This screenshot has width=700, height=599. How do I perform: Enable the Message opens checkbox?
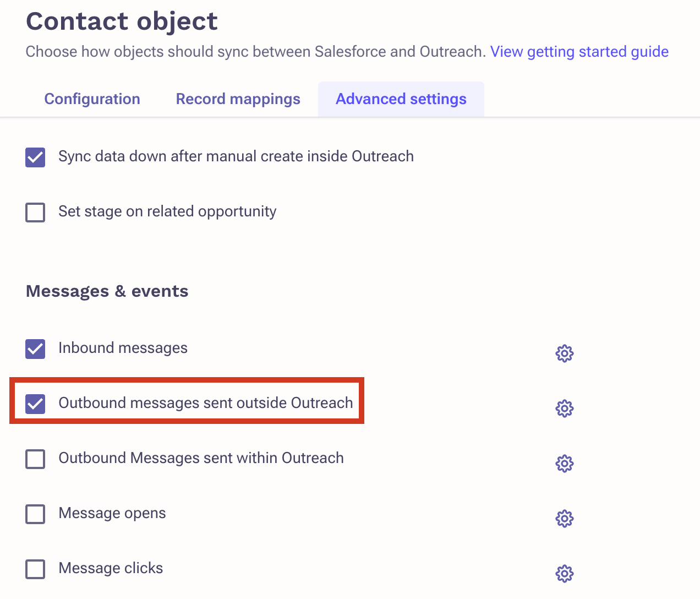point(35,514)
